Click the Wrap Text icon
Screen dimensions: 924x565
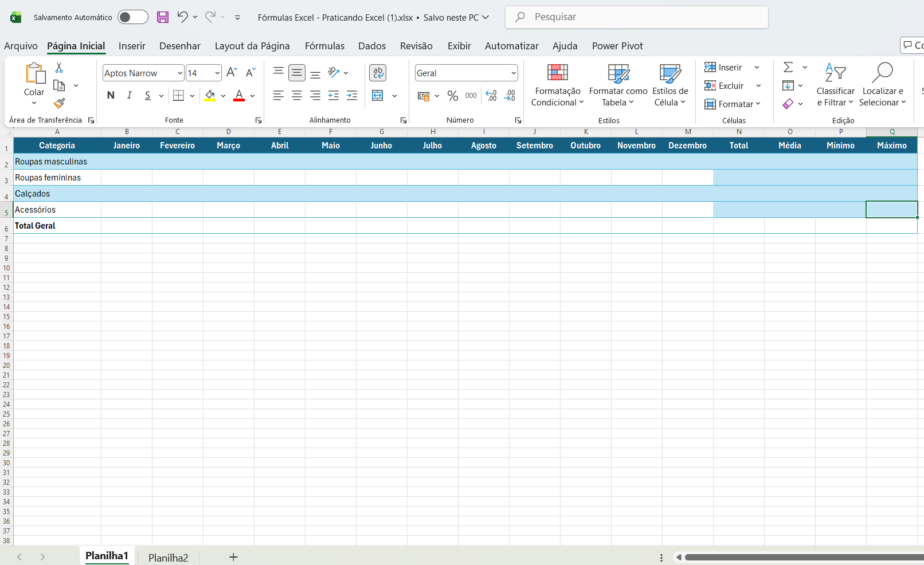tap(378, 73)
